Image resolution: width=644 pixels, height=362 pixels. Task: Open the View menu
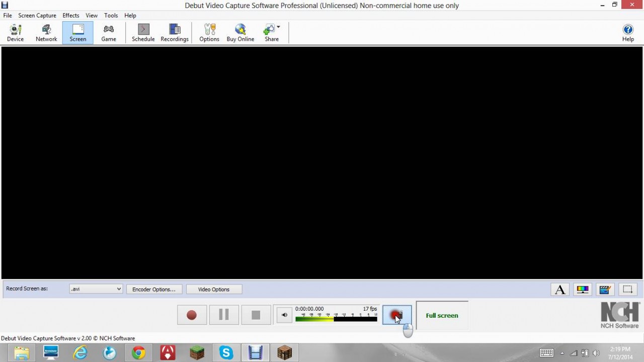click(x=92, y=16)
